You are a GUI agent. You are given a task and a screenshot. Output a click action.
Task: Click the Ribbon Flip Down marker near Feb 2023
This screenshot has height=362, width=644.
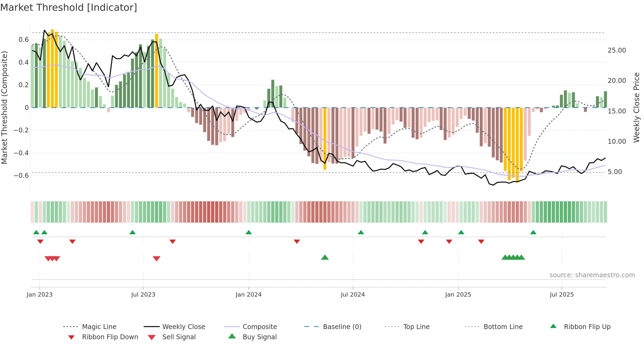72,242
